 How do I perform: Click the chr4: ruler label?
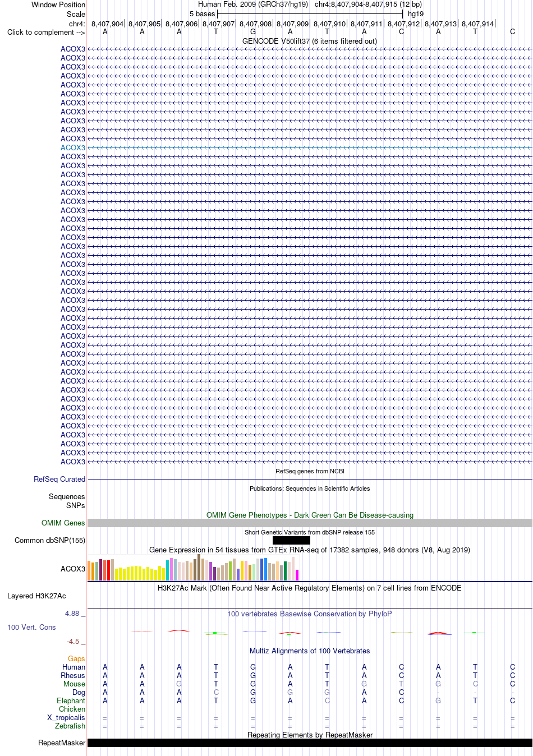coord(77,24)
